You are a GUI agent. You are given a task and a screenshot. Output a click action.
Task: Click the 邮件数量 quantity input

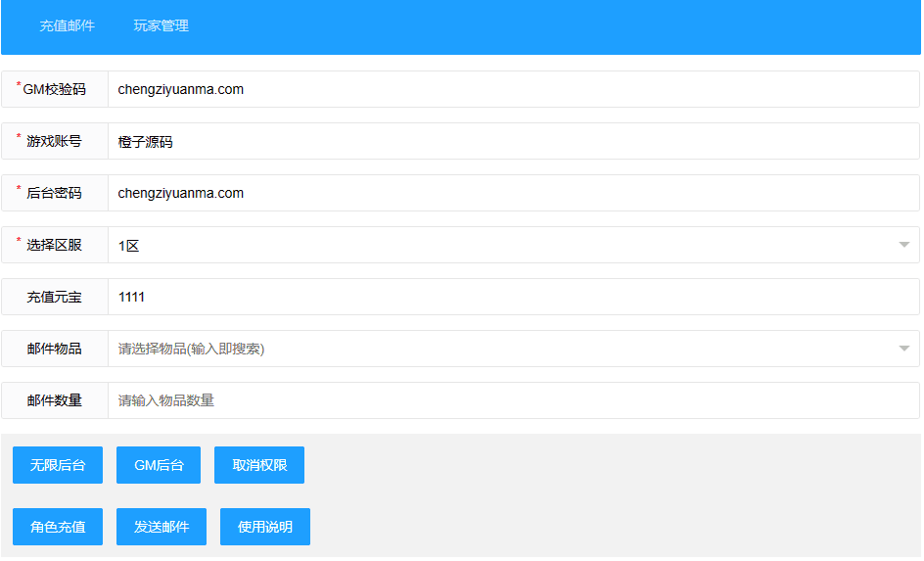513,400
